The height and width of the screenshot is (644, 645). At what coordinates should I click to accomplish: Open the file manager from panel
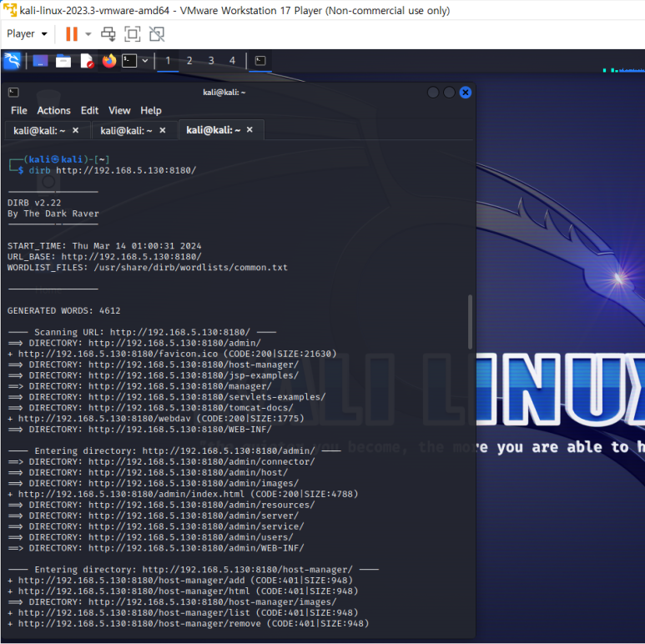point(63,61)
